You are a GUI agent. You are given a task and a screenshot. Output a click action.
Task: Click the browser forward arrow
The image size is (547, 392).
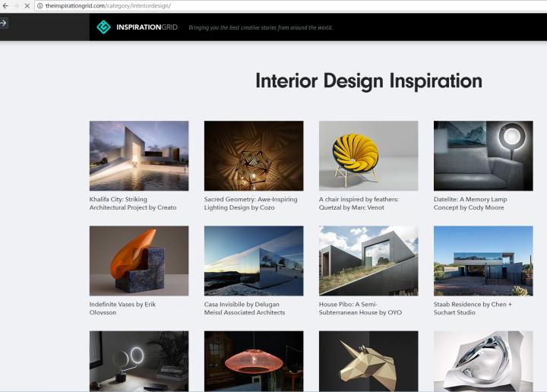pos(16,5)
